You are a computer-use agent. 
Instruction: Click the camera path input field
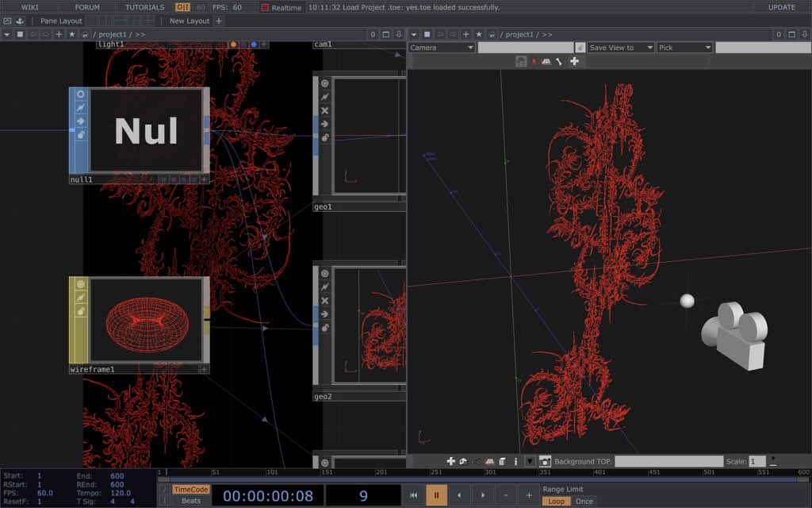pyautogui.click(x=526, y=48)
